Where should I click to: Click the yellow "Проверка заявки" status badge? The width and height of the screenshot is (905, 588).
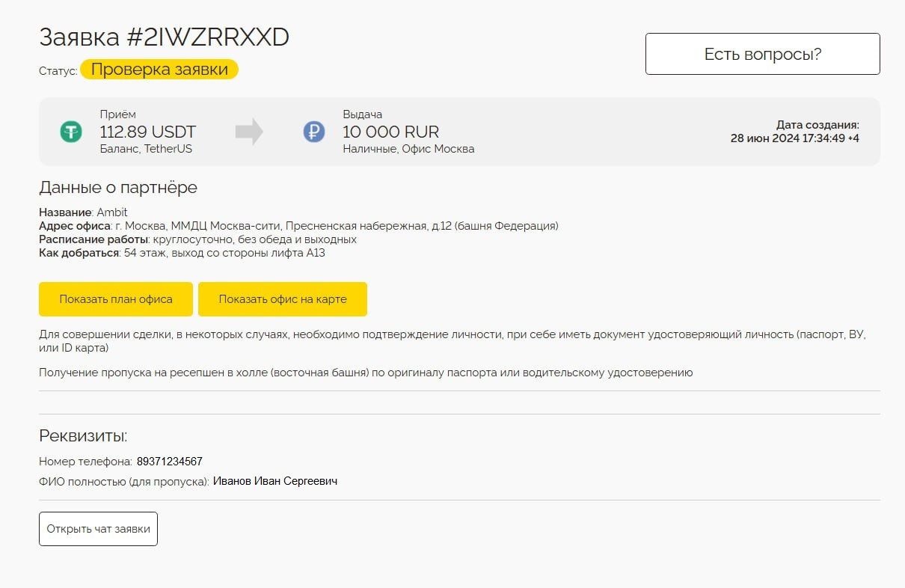tap(159, 70)
